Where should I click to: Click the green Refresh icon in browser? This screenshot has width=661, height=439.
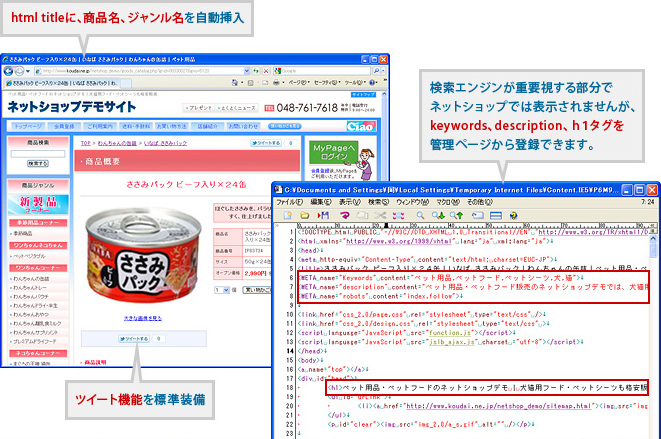[x=256, y=71]
